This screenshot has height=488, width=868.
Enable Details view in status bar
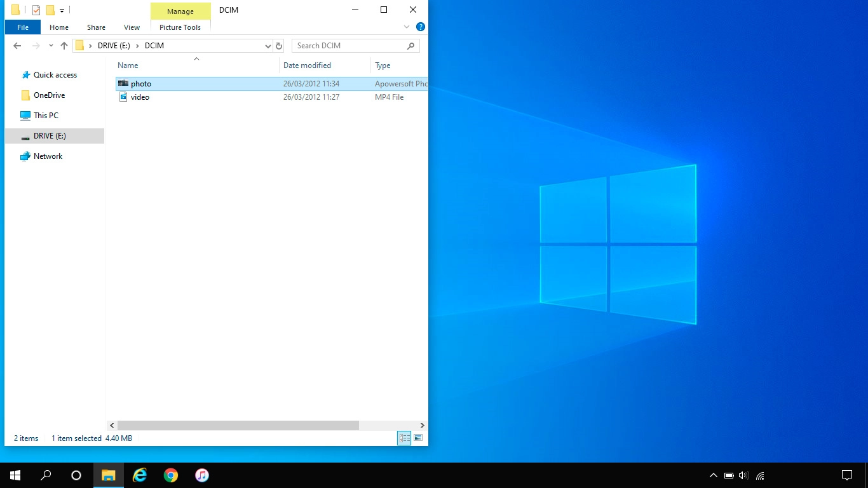coord(404,438)
